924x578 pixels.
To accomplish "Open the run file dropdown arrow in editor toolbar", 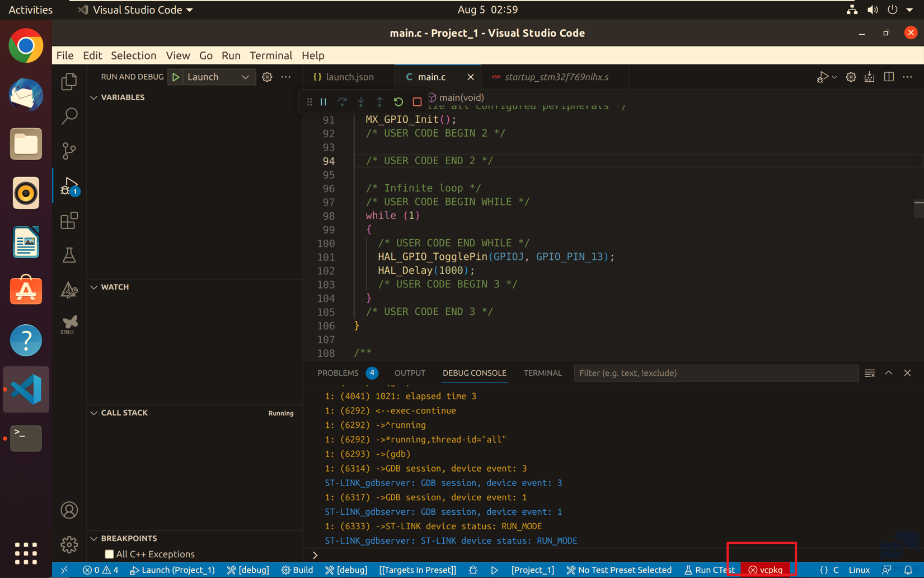I will pos(834,77).
